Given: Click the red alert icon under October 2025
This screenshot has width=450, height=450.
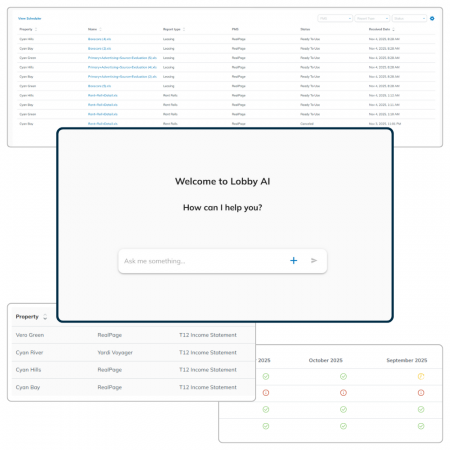Looking at the screenshot, I should click(343, 393).
